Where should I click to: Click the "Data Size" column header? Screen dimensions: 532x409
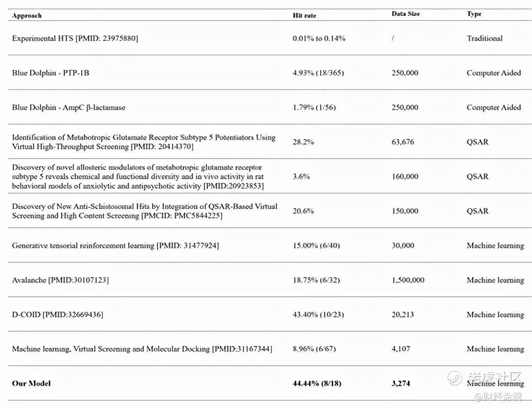pyautogui.click(x=406, y=14)
